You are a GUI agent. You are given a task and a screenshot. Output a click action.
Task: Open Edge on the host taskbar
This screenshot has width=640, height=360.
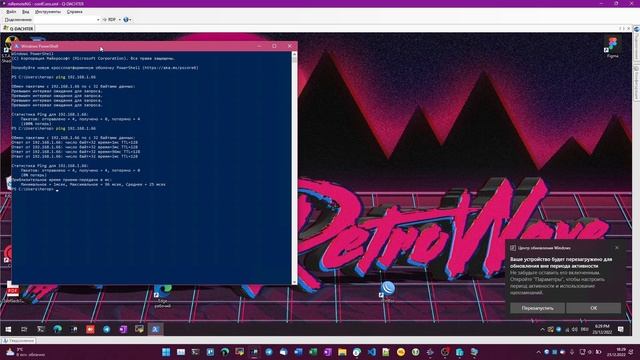pyautogui.click(x=225, y=352)
